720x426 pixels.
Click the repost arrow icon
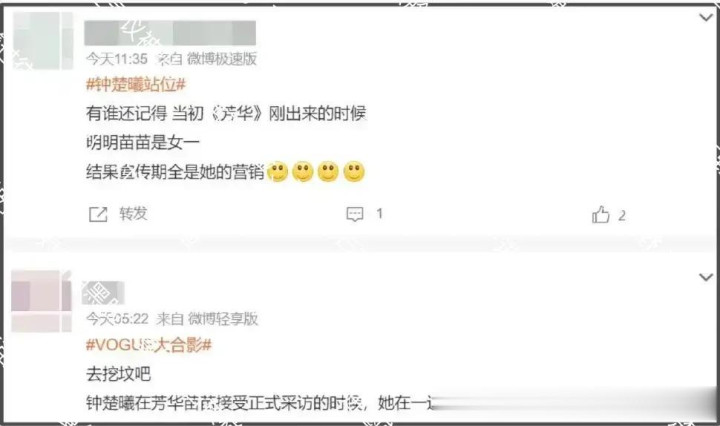[x=98, y=214]
